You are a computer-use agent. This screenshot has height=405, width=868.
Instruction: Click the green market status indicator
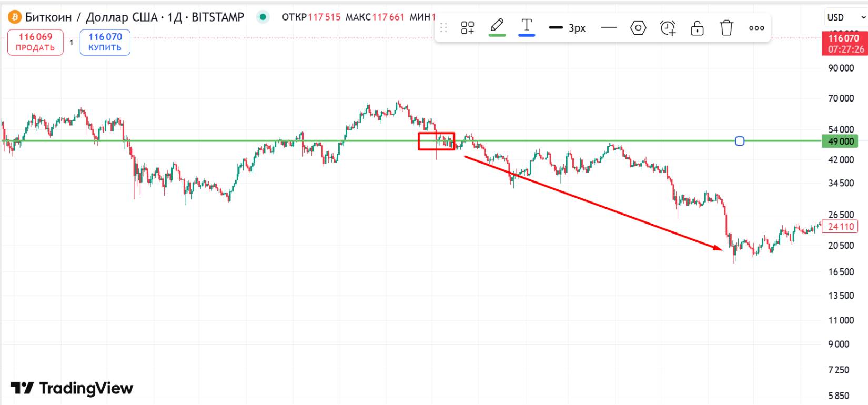point(263,17)
